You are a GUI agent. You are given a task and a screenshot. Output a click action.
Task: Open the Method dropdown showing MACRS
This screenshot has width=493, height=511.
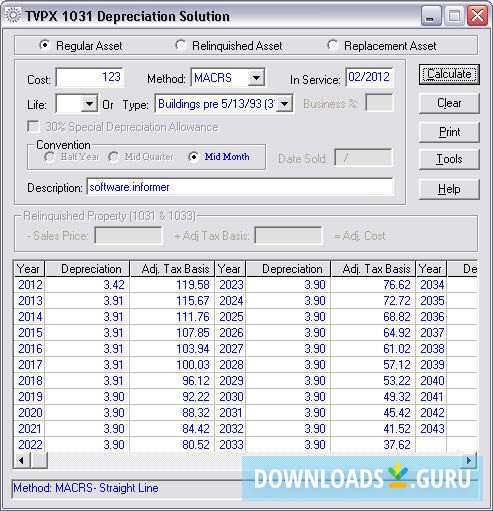click(x=256, y=78)
